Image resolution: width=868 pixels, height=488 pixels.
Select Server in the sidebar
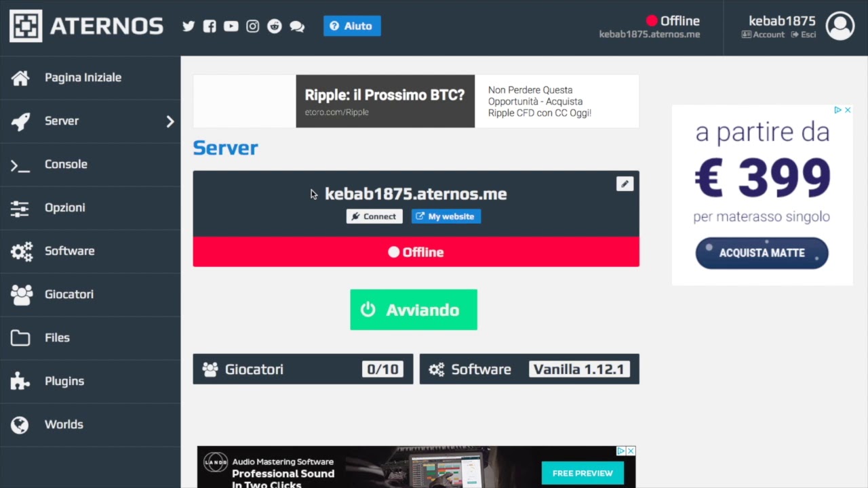point(90,121)
